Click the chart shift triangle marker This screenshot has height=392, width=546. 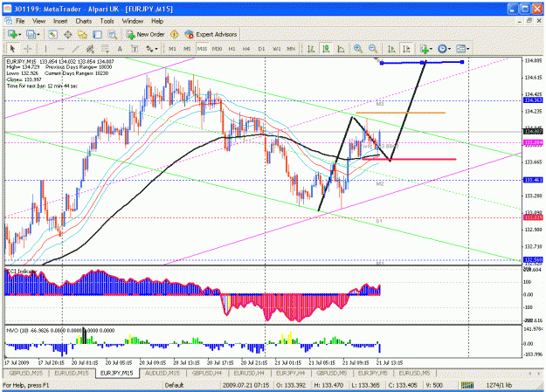click(376, 59)
